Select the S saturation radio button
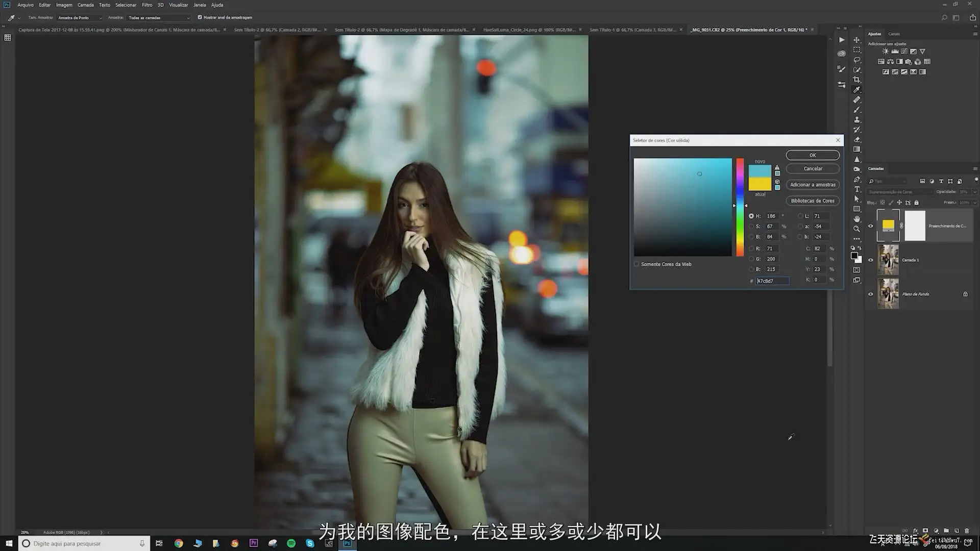Screen dimensions: 980x551 tap(751, 227)
